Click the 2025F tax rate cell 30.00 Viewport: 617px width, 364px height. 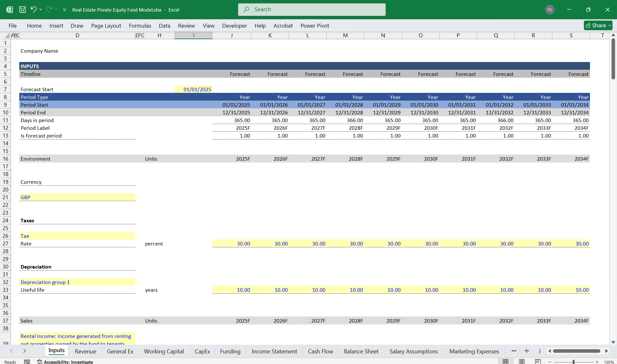[x=231, y=244]
